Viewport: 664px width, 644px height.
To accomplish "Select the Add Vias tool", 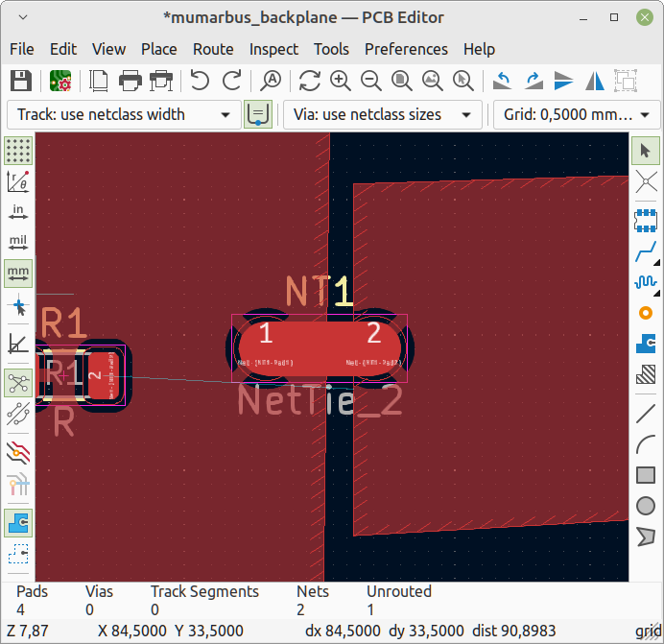I will tap(646, 313).
